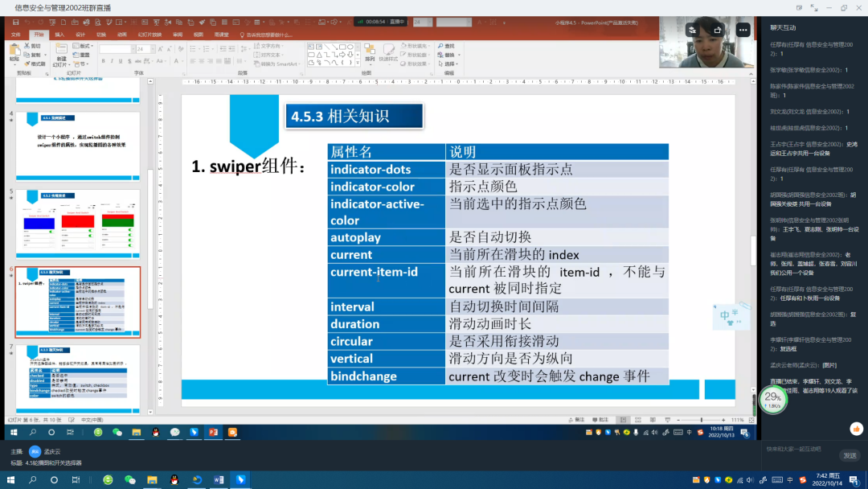Click the Find (查找) magnifier icon
The height and width of the screenshot is (489, 868).
pos(440,46)
